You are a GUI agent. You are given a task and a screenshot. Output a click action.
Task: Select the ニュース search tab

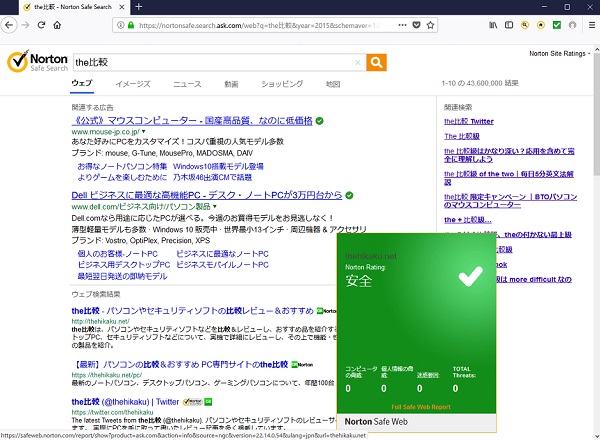click(187, 84)
